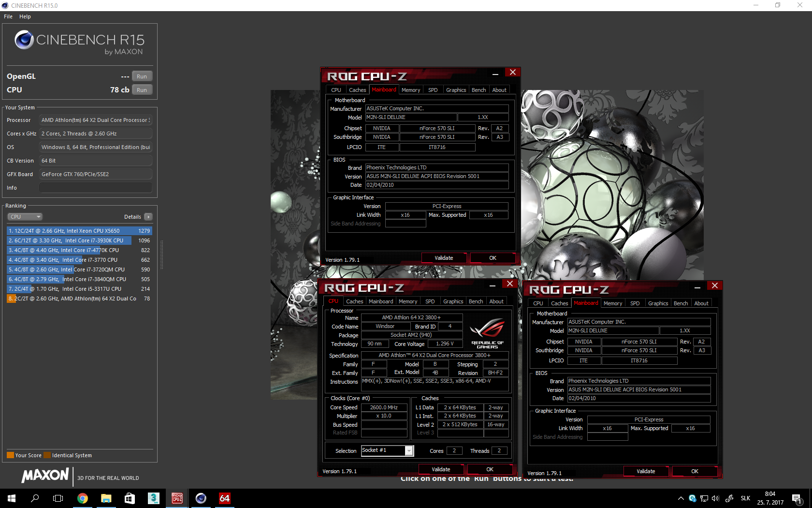Open the Action Center notifications icon

(797, 498)
